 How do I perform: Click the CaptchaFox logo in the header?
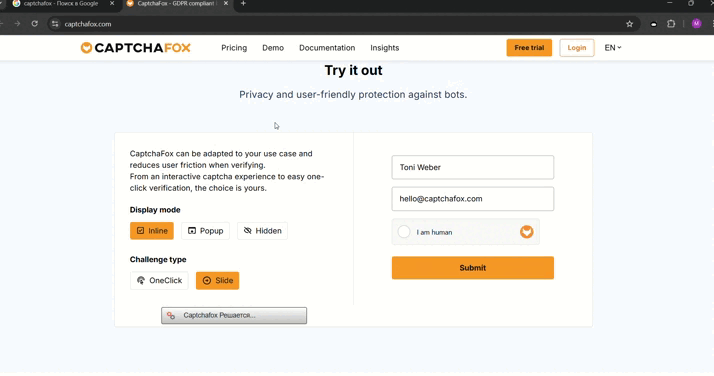tap(136, 48)
